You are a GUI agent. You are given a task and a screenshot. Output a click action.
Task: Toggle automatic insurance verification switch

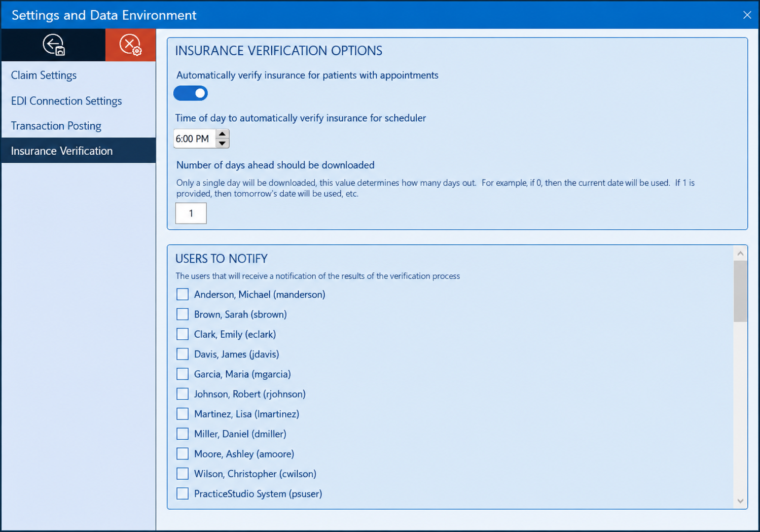[191, 93]
